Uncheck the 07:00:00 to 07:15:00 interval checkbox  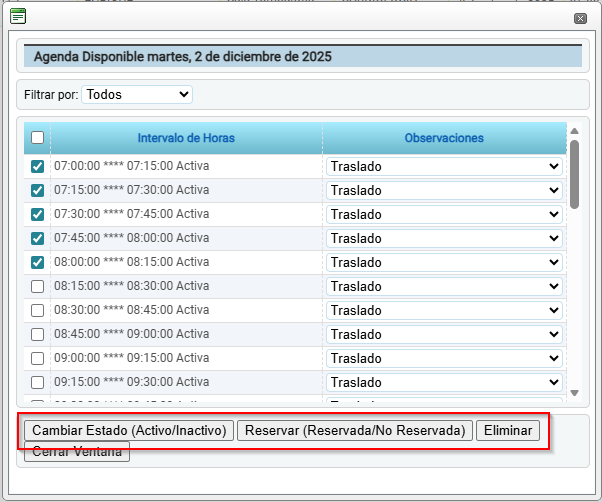[x=37, y=166]
